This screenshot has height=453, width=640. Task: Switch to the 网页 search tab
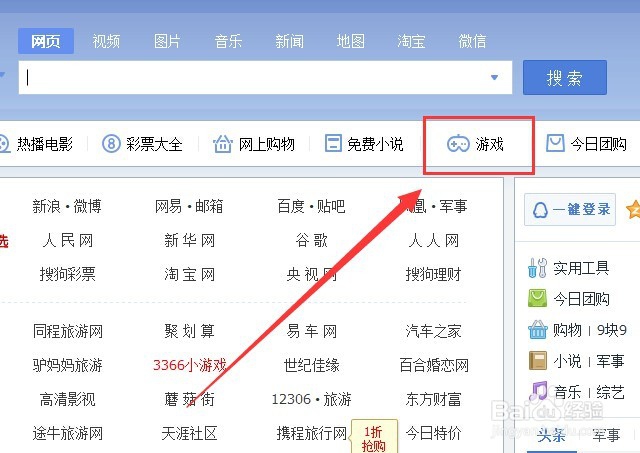tap(46, 41)
